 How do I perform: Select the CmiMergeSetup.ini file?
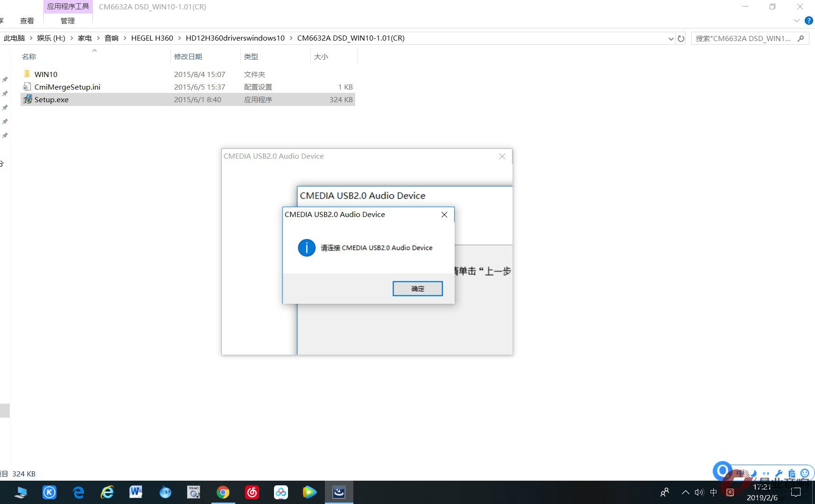67,87
